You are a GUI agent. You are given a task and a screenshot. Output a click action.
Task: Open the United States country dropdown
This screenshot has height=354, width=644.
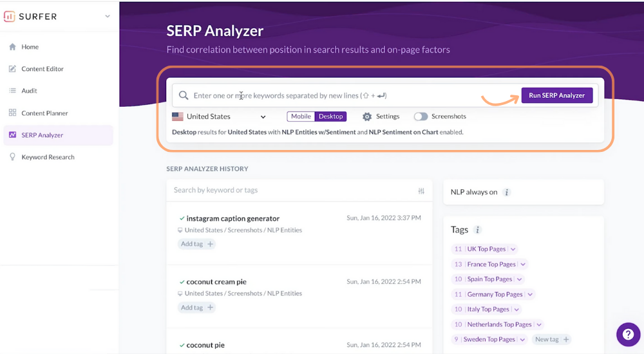(x=219, y=116)
